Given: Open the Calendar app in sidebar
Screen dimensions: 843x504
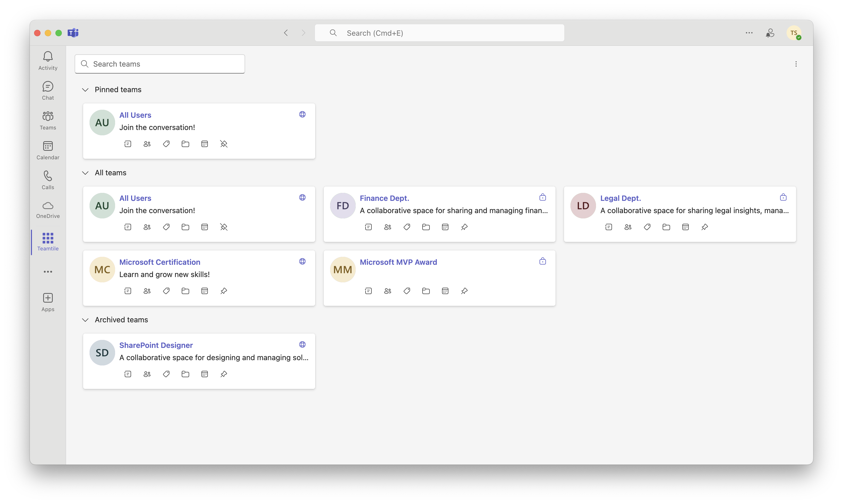Looking at the screenshot, I should (48, 150).
